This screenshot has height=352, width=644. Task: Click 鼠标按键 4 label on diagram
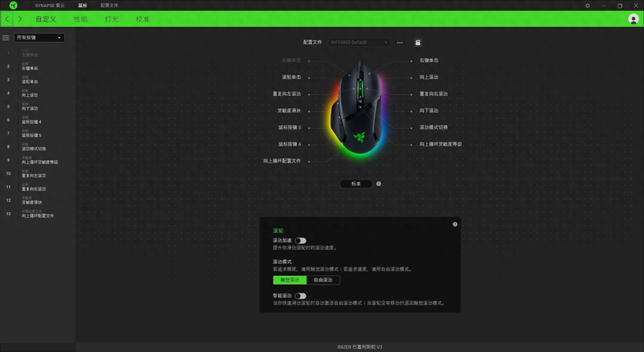289,144
